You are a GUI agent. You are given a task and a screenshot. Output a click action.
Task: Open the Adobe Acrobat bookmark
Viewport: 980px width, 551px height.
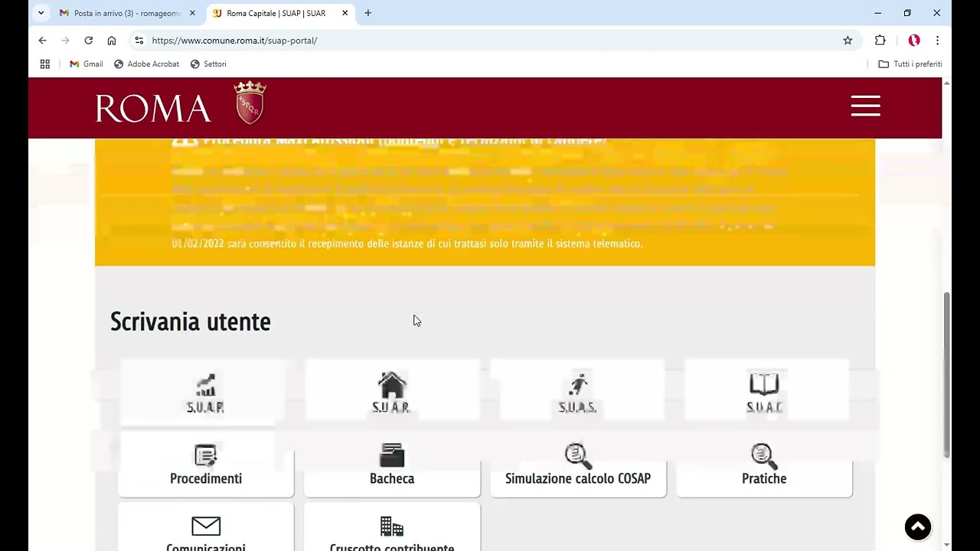tap(146, 64)
